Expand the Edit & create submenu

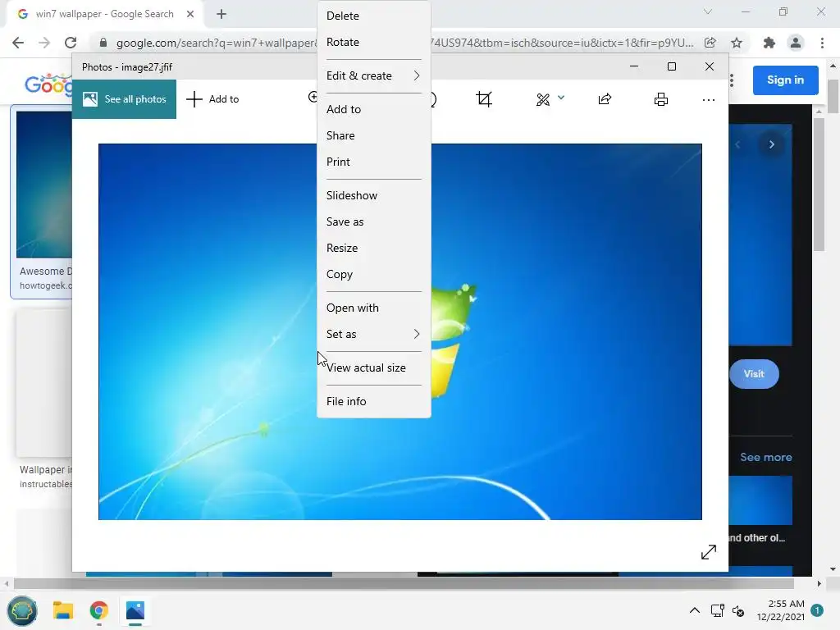tap(374, 75)
